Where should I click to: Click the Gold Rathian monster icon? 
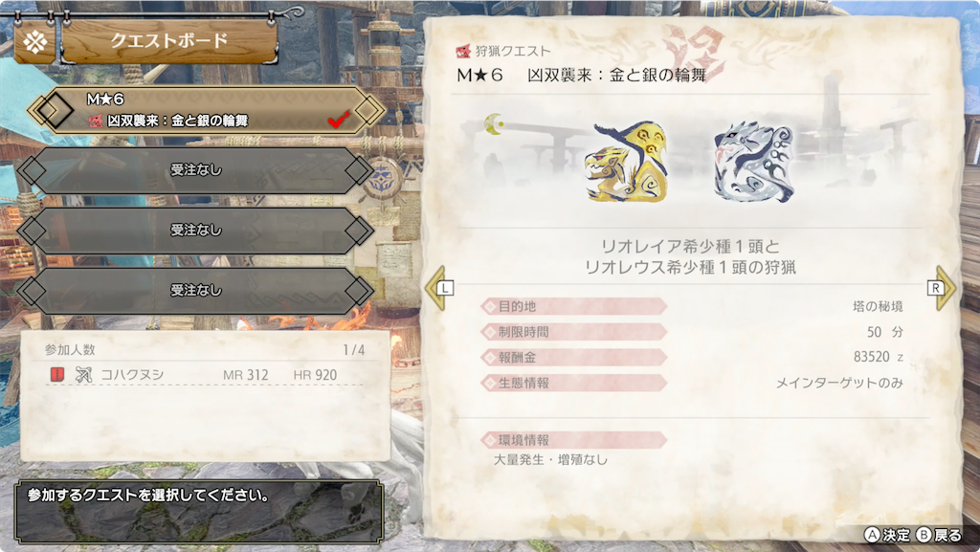(x=626, y=163)
